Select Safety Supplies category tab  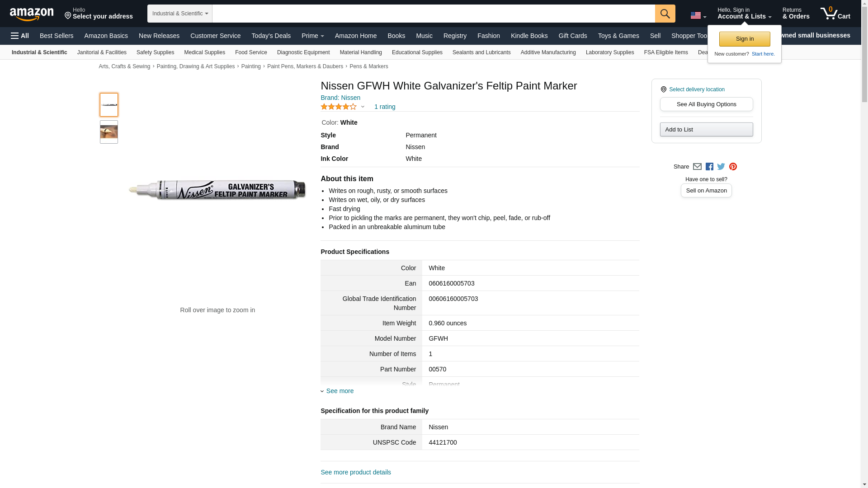coord(155,52)
